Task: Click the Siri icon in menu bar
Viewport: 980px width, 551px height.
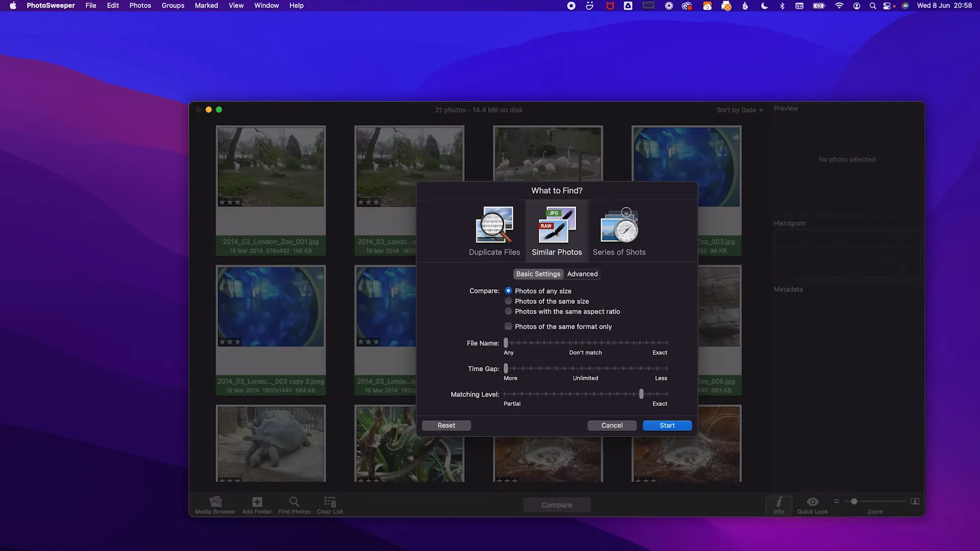Action: click(905, 6)
